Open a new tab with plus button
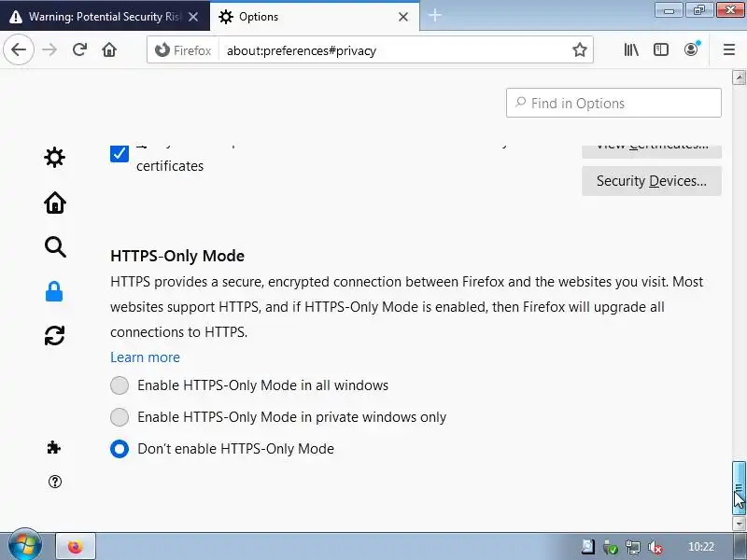The image size is (747, 560). 434,16
